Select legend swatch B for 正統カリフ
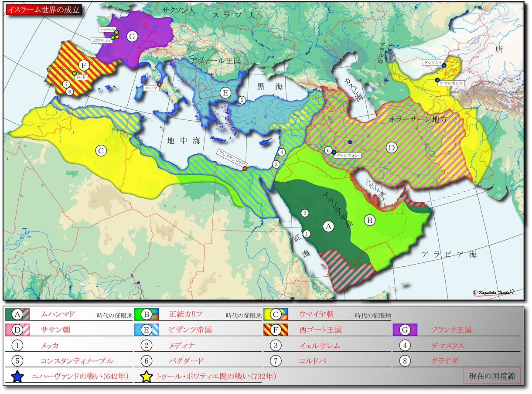532x394 pixels. 146,314
